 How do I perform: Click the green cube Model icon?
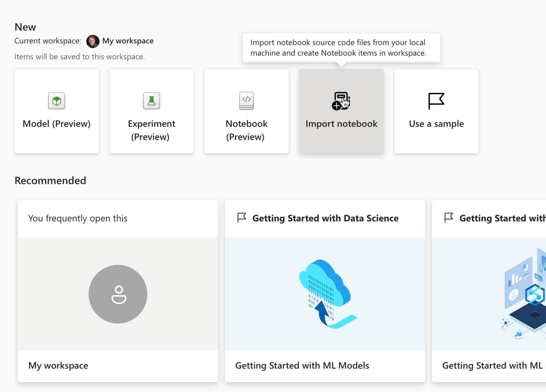[x=57, y=101]
